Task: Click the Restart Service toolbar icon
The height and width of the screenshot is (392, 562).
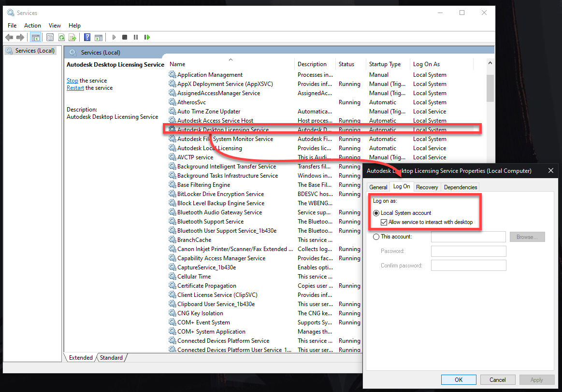Action: tap(147, 37)
